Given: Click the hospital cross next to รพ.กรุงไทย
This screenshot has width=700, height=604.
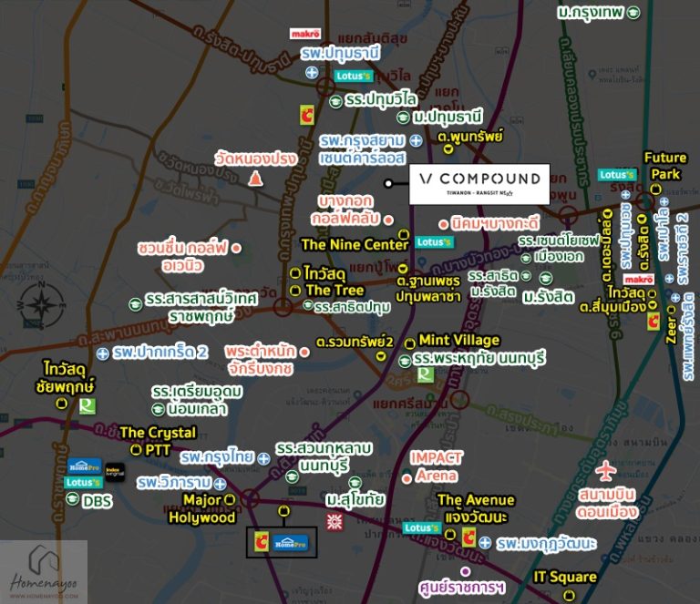Looking at the screenshot, I should pos(263,458).
